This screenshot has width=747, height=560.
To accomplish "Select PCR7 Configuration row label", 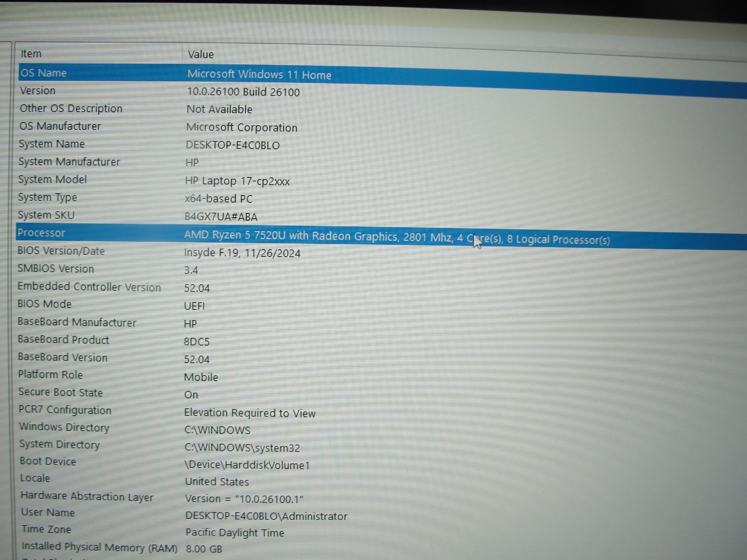I will 65,410.
